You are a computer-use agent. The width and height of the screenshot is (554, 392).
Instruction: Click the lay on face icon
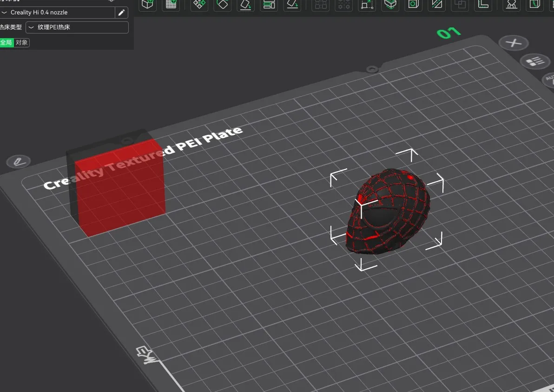(x=292, y=4)
